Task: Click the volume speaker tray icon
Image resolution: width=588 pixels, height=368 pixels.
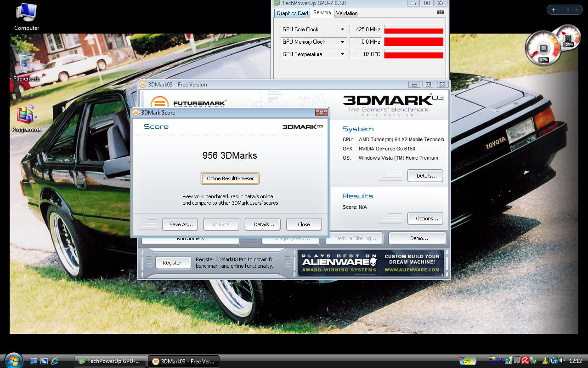Action: pyautogui.click(x=562, y=361)
